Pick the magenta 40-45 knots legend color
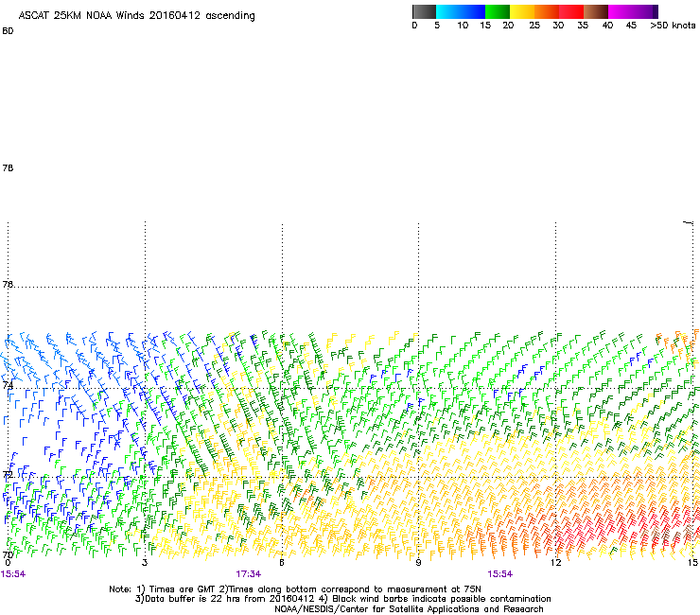The width and height of the screenshot is (700, 615). [621, 11]
